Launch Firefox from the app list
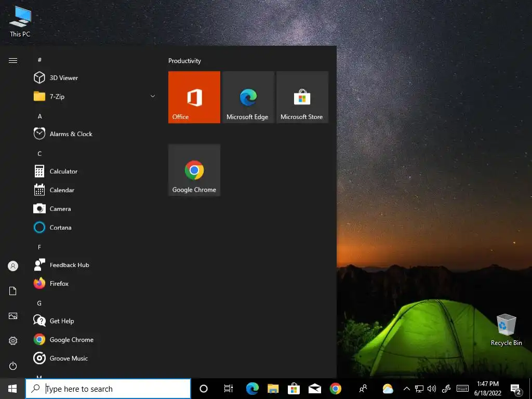This screenshot has height=399, width=532. click(x=95, y=283)
